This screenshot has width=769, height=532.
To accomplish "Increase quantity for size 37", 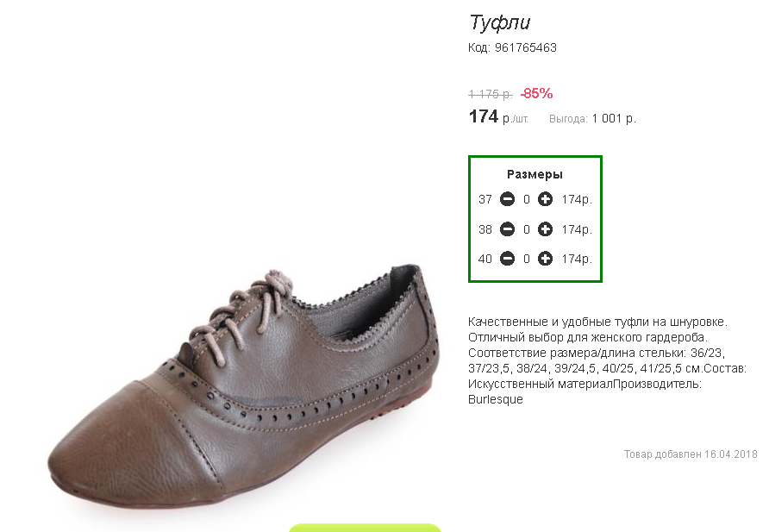I will 545,199.
